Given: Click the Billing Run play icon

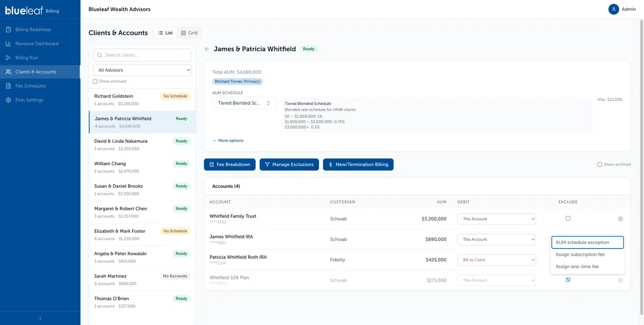Looking at the screenshot, I should point(8,58).
